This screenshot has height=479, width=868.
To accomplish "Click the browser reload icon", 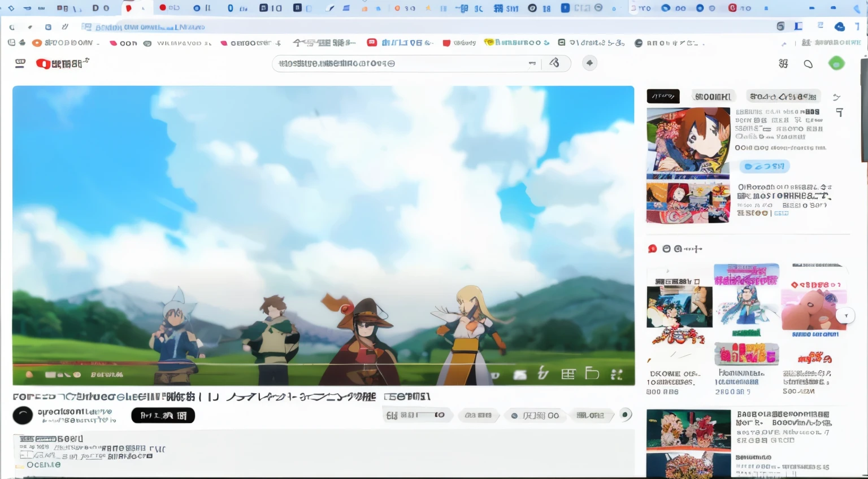I will pos(48,27).
